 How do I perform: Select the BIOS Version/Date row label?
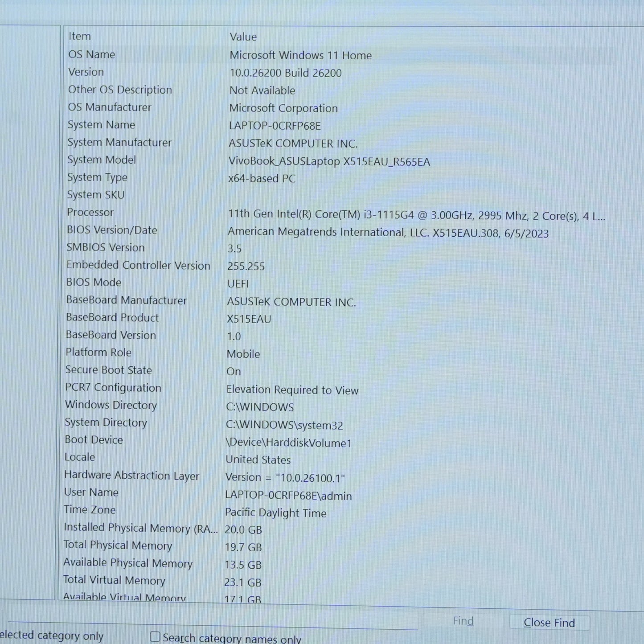(112, 230)
